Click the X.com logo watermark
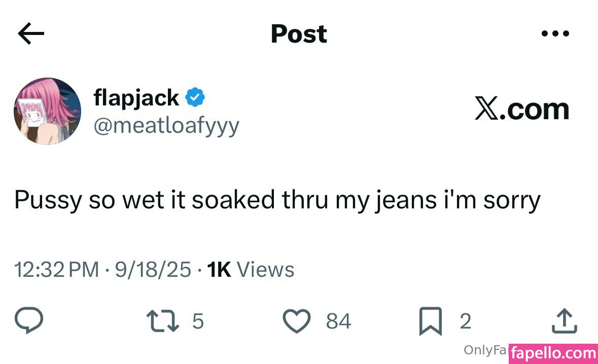 pyautogui.click(x=522, y=109)
